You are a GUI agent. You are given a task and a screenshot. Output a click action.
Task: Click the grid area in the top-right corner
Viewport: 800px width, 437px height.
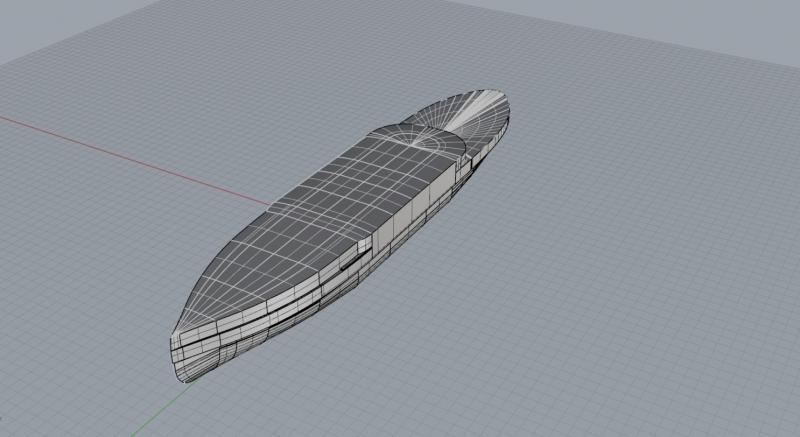tap(740, 40)
